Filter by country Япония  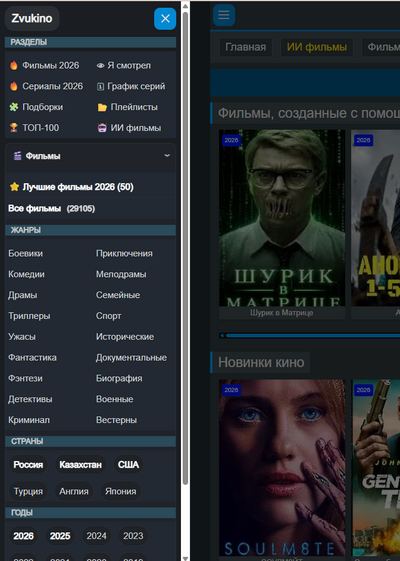point(121,491)
